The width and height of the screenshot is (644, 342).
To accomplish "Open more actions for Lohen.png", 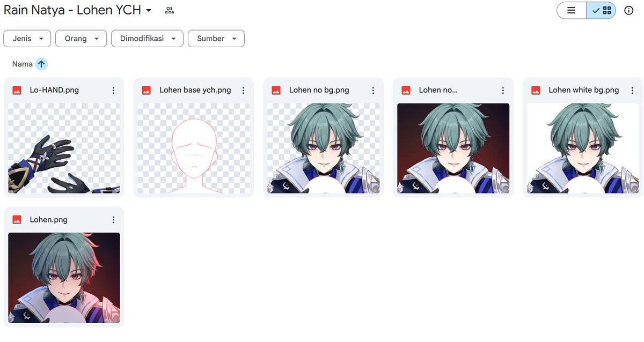I will click(113, 220).
